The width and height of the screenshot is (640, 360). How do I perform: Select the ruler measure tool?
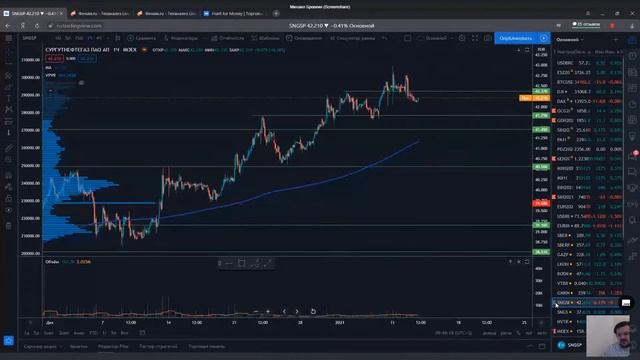tap(9, 148)
